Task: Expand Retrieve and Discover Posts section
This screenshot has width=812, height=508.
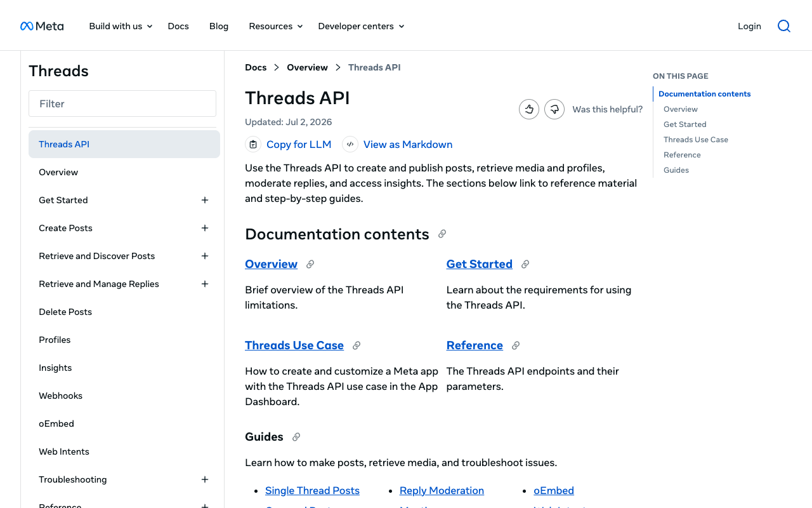Action: (205, 256)
